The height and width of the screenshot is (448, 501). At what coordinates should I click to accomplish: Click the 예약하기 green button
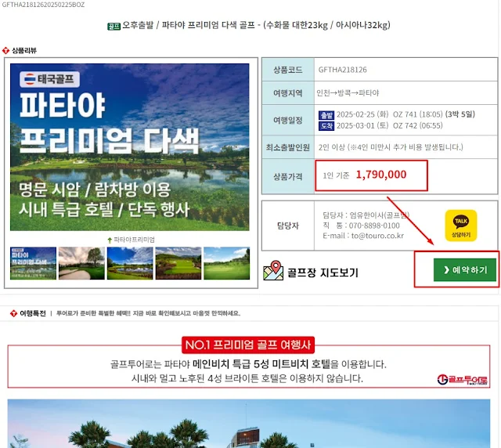point(464,270)
